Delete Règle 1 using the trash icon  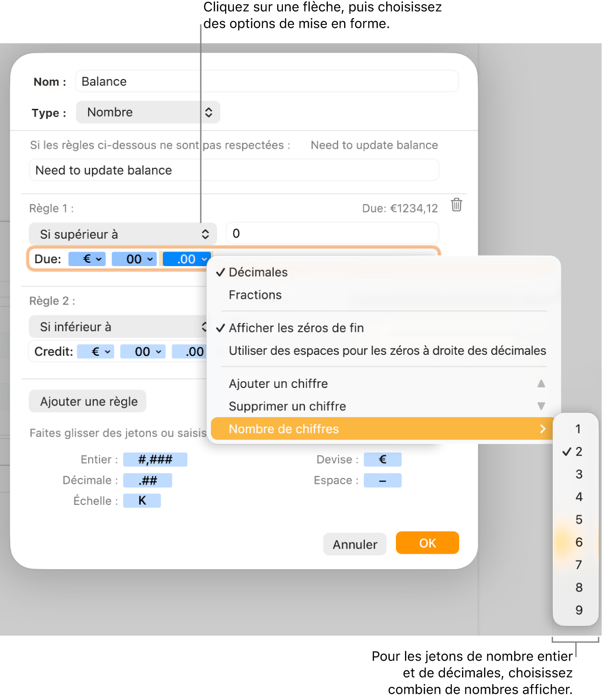456,205
